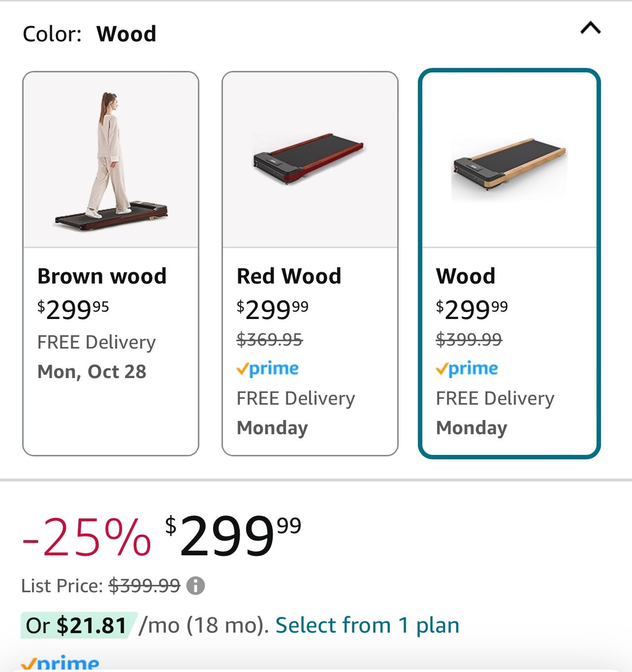Open the Brown wood treadmill thumbnail
Image resolution: width=632 pixels, height=672 pixels.
tap(111, 160)
